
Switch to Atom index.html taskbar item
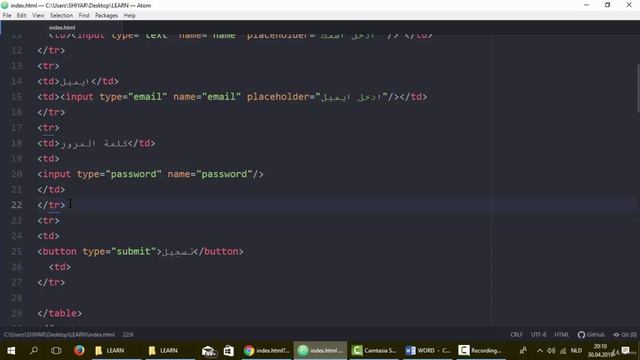320,351
